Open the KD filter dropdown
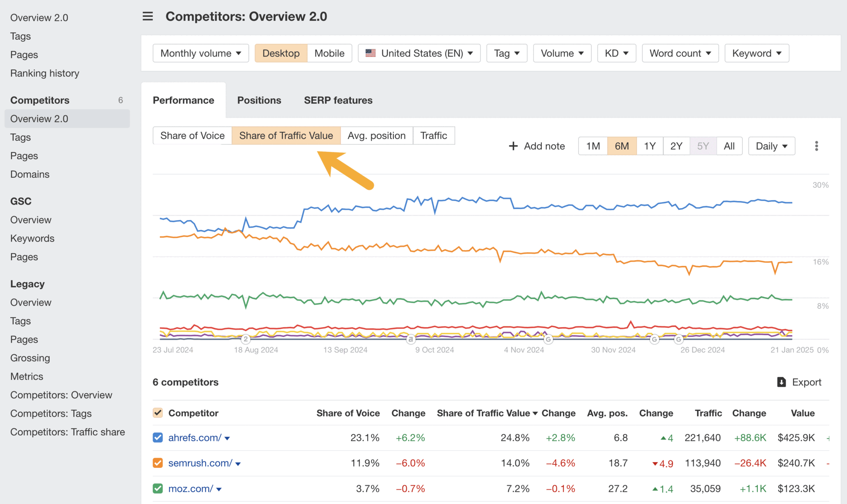The height and width of the screenshot is (504, 847). pyautogui.click(x=616, y=53)
